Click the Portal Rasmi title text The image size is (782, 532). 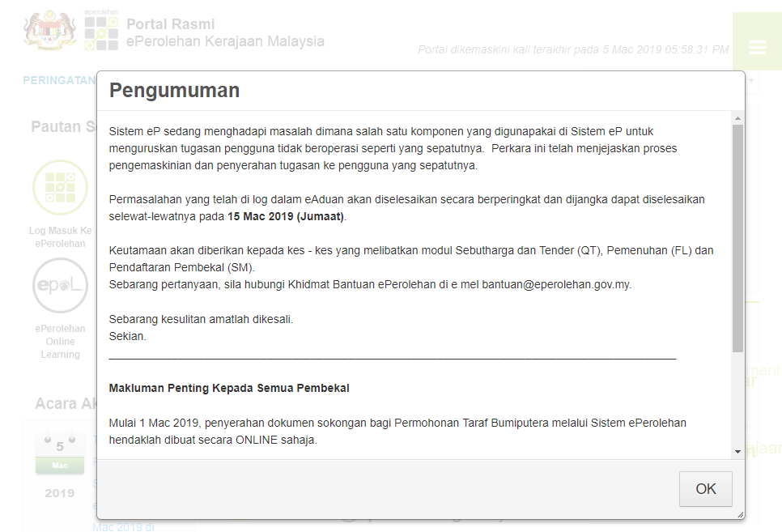pyautogui.click(x=171, y=24)
